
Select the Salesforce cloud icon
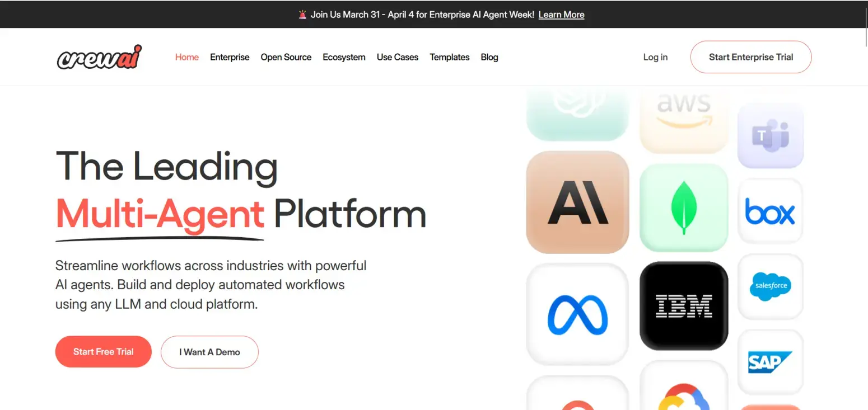770,286
